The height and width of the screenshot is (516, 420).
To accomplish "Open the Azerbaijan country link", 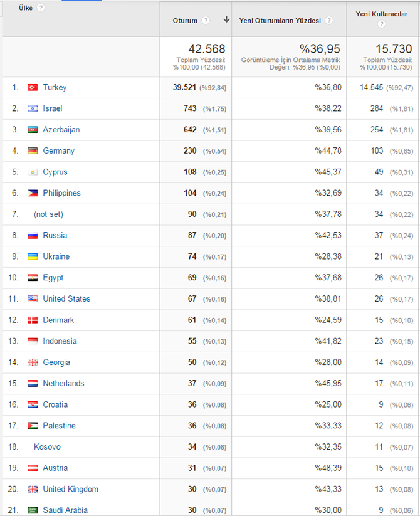I will coord(61,130).
